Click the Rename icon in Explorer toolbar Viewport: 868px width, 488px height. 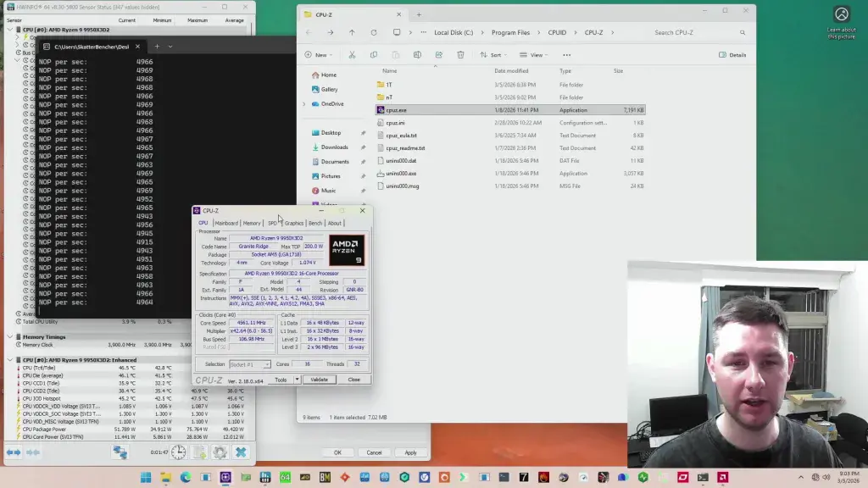(415, 54)
